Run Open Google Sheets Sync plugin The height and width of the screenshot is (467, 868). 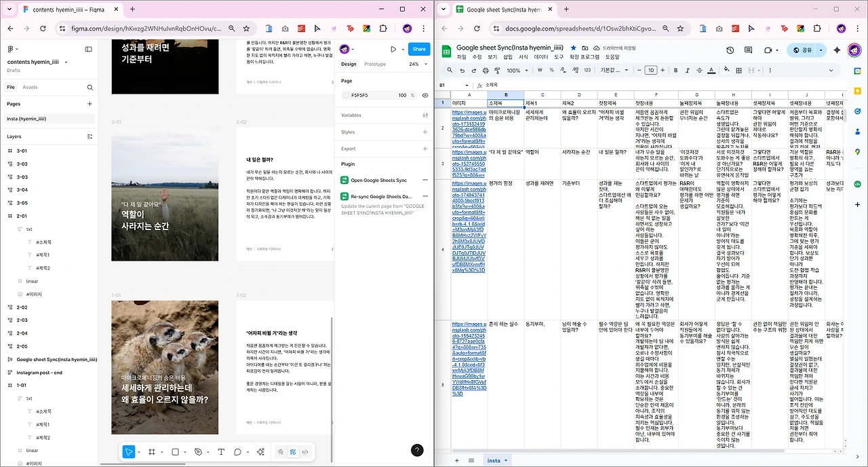pos(378,180)
